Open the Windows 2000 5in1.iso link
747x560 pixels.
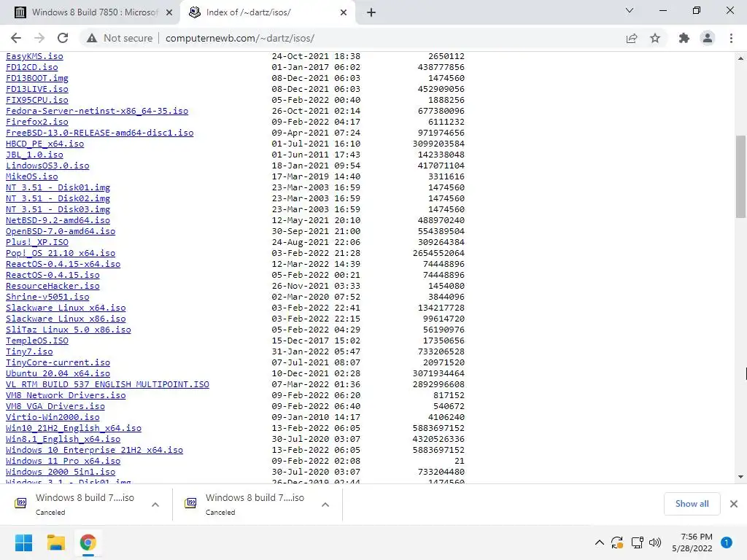(61, 472)
